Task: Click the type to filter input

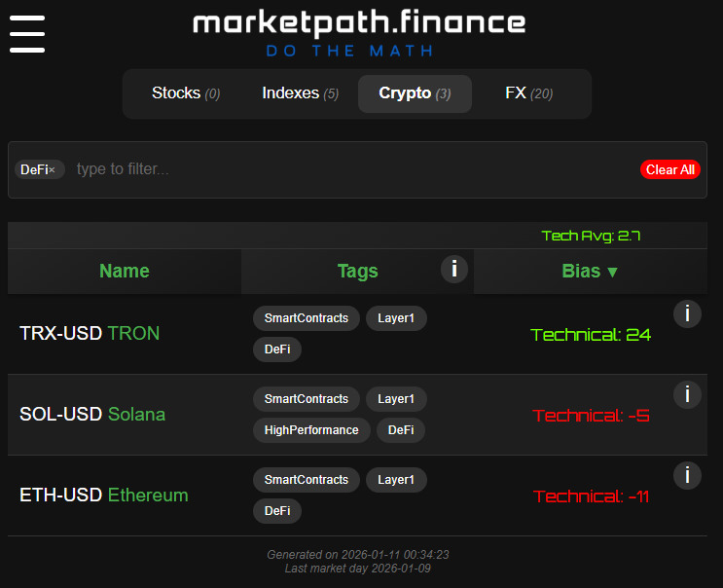Action: 350,169
